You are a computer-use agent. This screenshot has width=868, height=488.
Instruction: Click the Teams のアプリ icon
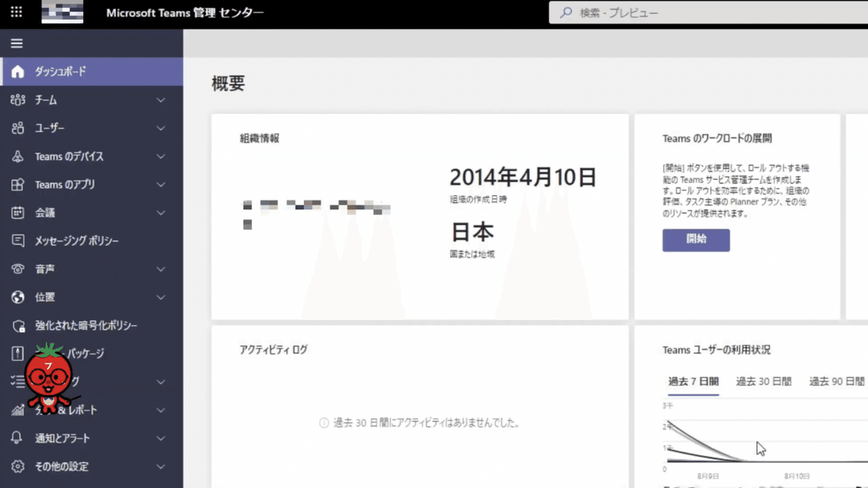18,184
